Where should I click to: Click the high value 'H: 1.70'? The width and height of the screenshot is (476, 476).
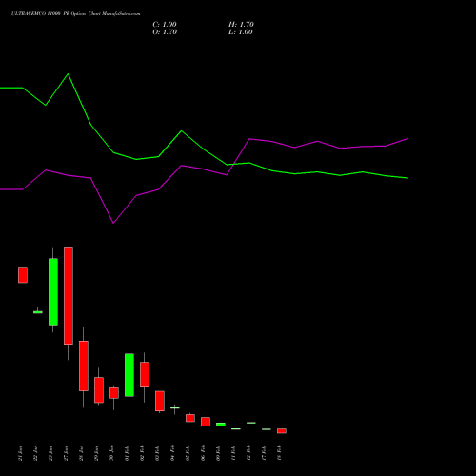pos(241,25)
